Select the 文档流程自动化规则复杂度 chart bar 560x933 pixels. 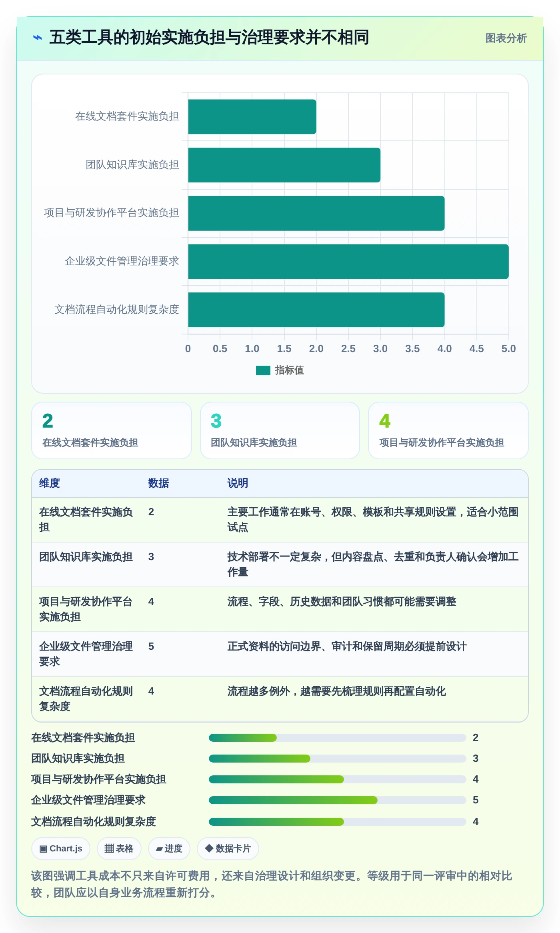[x=316, y=310]
